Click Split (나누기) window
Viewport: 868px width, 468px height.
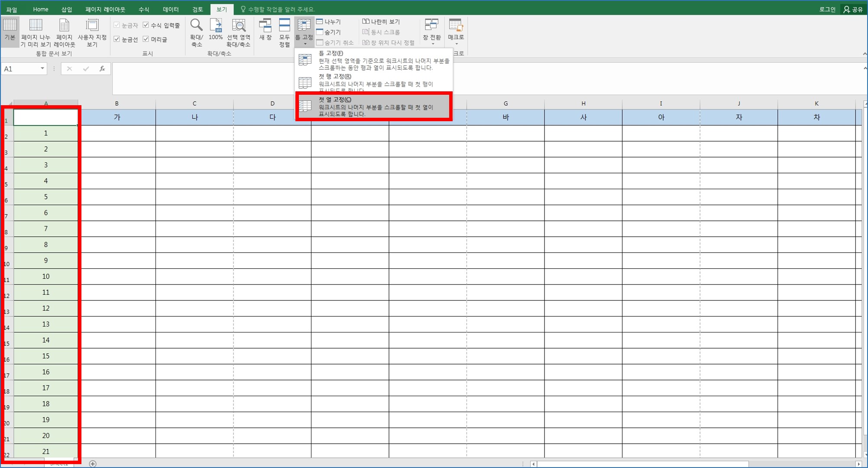329,21
